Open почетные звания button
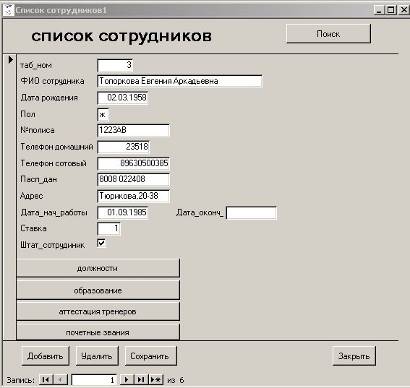The width and height of the screenshot is (410, 388). point(98,332)
